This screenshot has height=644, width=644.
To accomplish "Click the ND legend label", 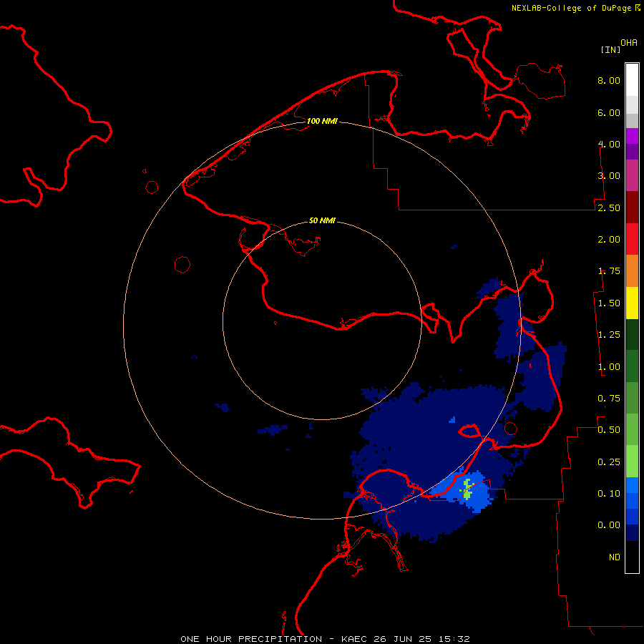I will pos(615,557).
